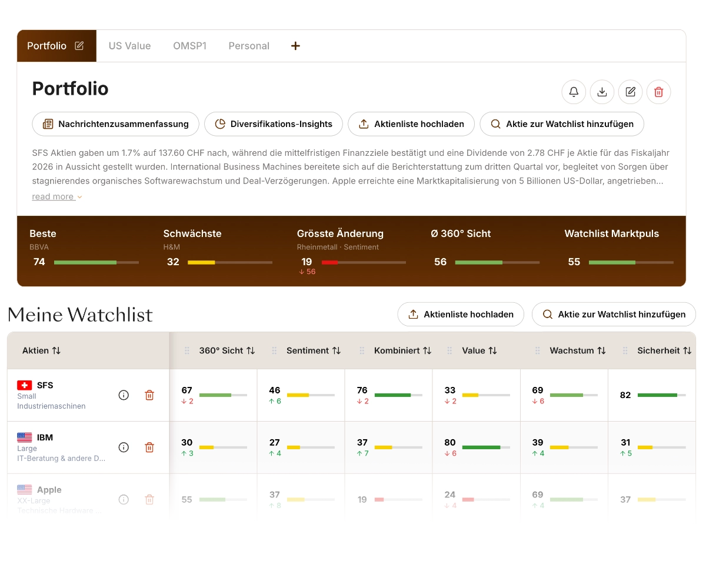The width and height of the screenshot is (706, 588).
Task: Click drag handle of Sicherheit column
Action: pos(625,350)
